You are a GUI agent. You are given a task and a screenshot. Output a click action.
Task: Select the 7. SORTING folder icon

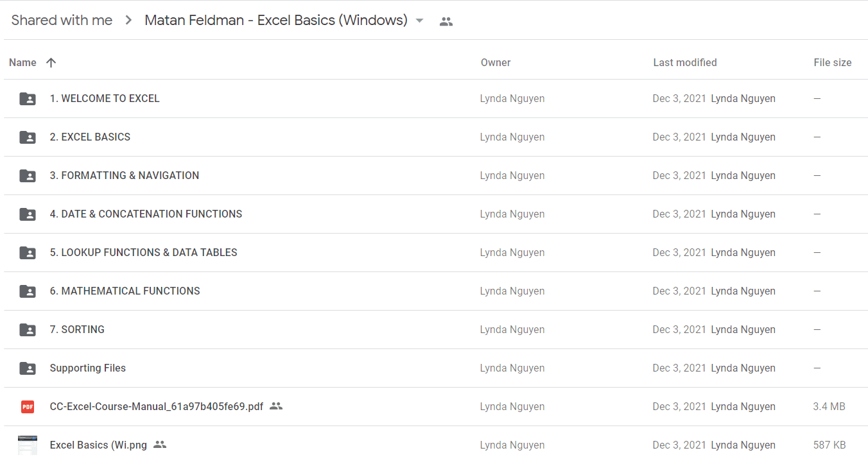[x=28, y=330]
